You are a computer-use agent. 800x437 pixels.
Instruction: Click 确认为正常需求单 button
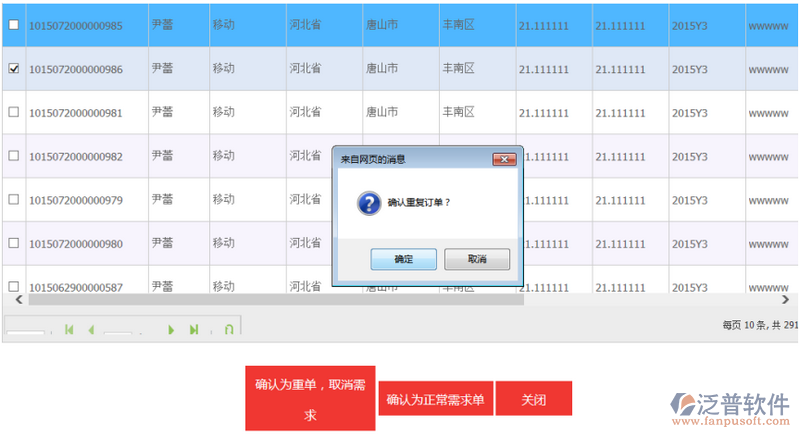tap(435, 399)
